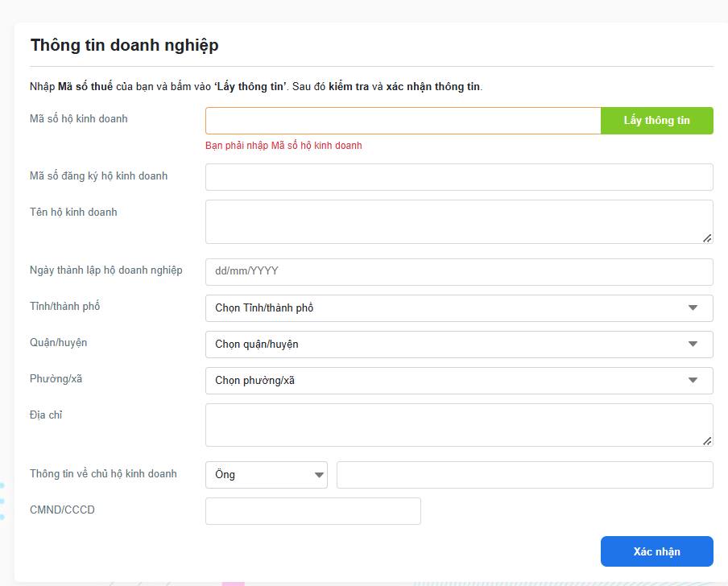Focus the Mã số đăng ký hộ kinh doanh field
This screenshot has height=586, width=728.
pos(459,177)
